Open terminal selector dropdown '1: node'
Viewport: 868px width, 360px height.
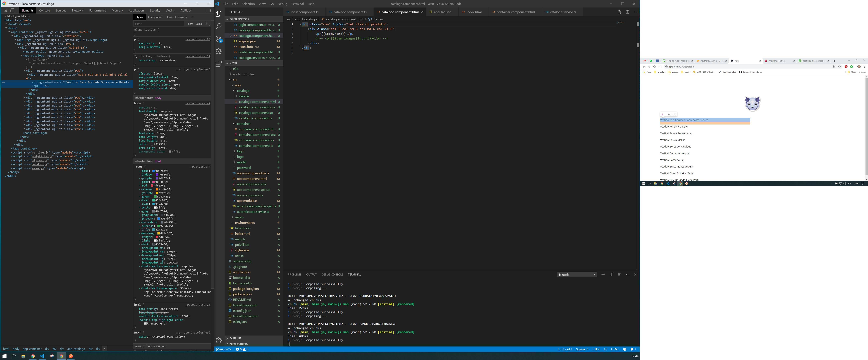[x=577, y=274]
